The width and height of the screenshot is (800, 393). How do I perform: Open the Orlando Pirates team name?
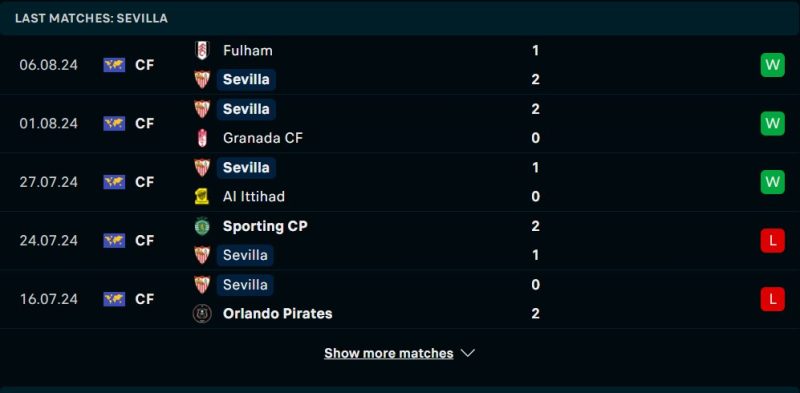(x=278, y=313)
